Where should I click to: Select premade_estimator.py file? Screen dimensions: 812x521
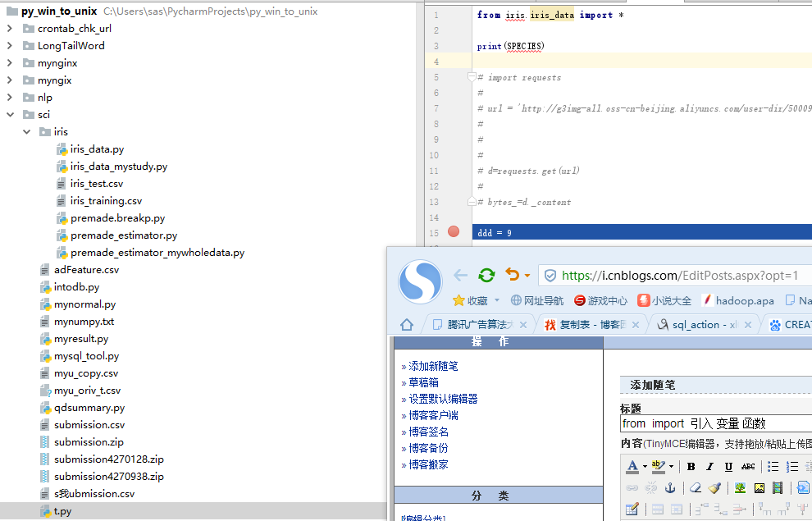pyautogui.click(x=124, y=235)
